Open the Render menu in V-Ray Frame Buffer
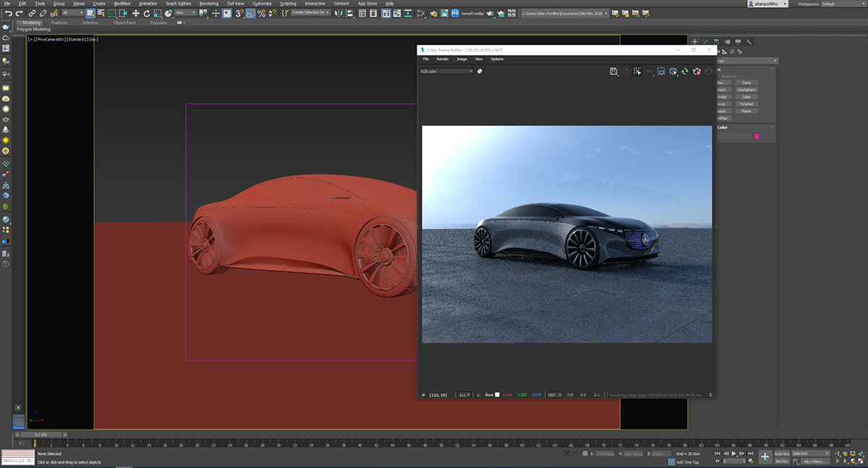 [x=443, y=59]
